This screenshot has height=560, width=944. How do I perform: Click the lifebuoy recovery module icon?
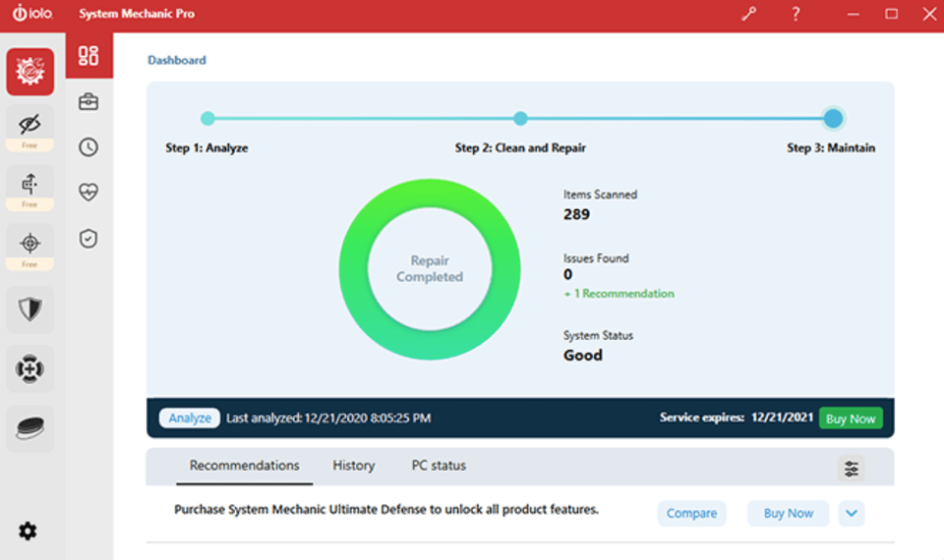(30, 368)
